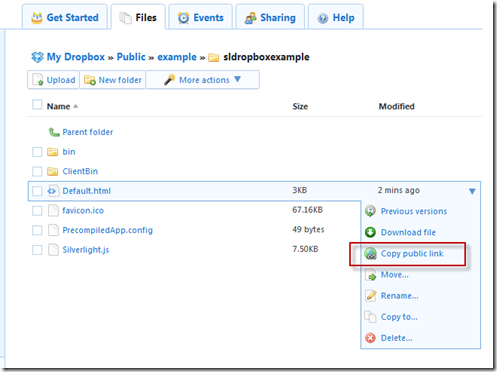The image size is (497, 372).
Task: Click the red Delete cross icon
Action: coord(370,338)
